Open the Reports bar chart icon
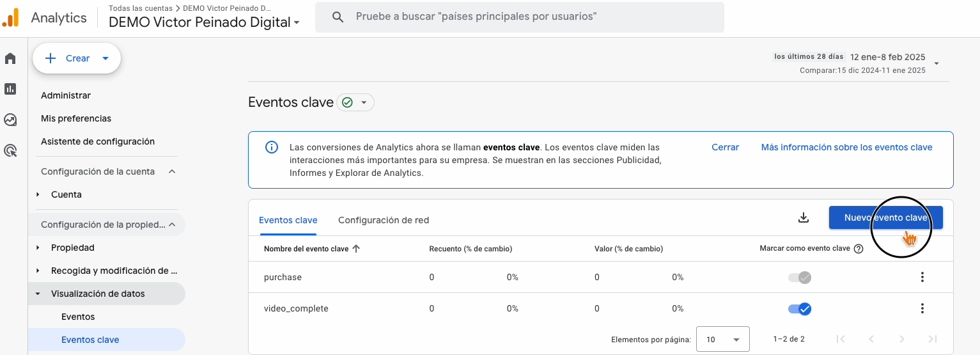980x355 pixels. click(10, 89)
